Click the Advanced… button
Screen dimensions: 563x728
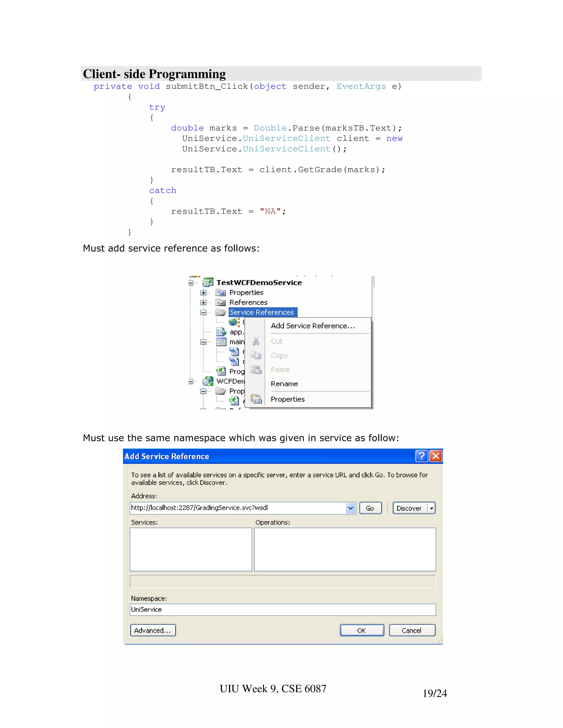coord(153,630)
